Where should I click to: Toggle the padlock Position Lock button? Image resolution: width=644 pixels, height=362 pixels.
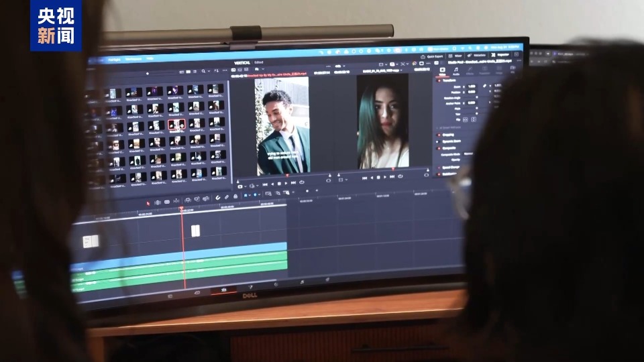click(235, 196)
